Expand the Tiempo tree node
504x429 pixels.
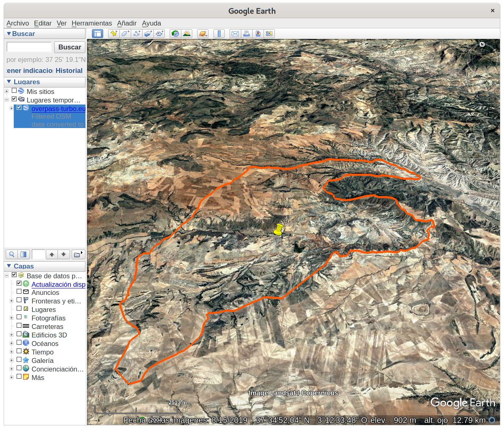[x=11, y=352]
